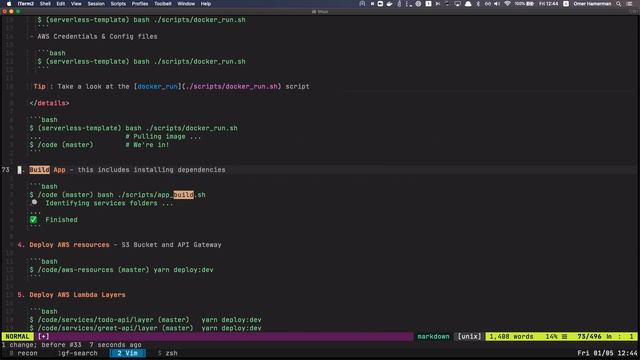Click the markdown filetype status entry
The height and width of the screenshot is (360, 640).
[x=433, y=336]
